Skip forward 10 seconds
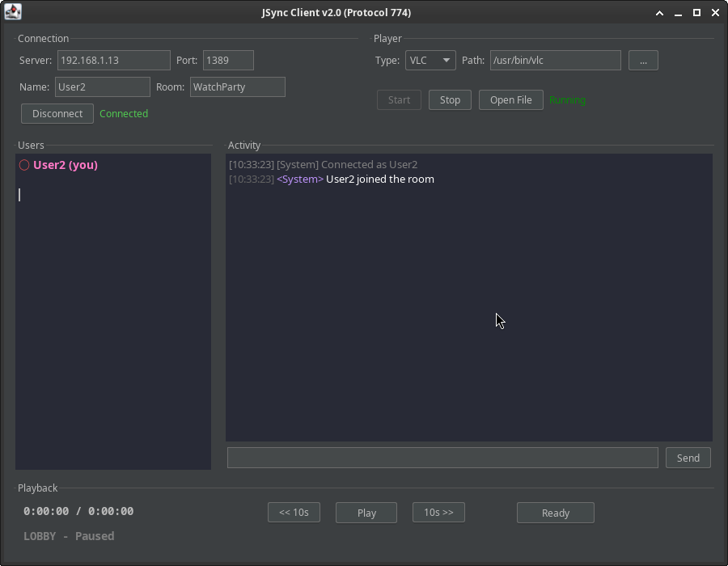 click(438, 512)
